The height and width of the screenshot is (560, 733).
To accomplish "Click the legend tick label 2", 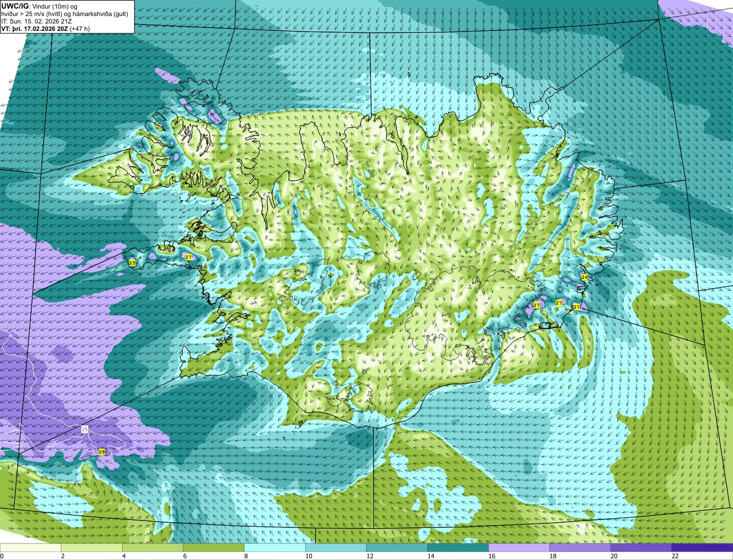I will 63,556.
